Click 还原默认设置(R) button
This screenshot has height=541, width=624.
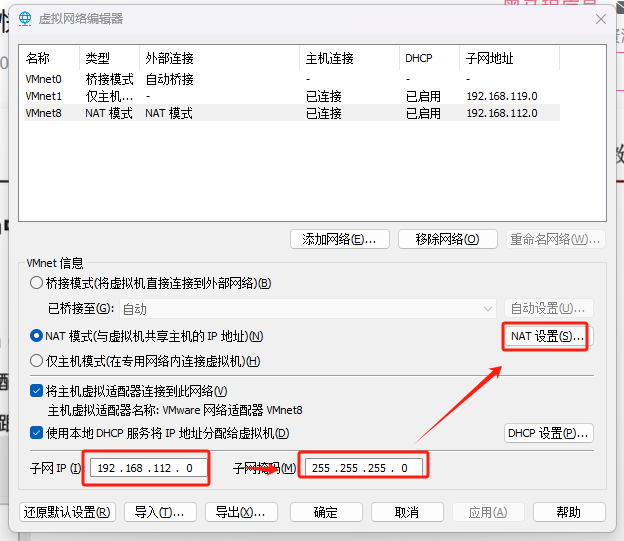click(67, 512)
